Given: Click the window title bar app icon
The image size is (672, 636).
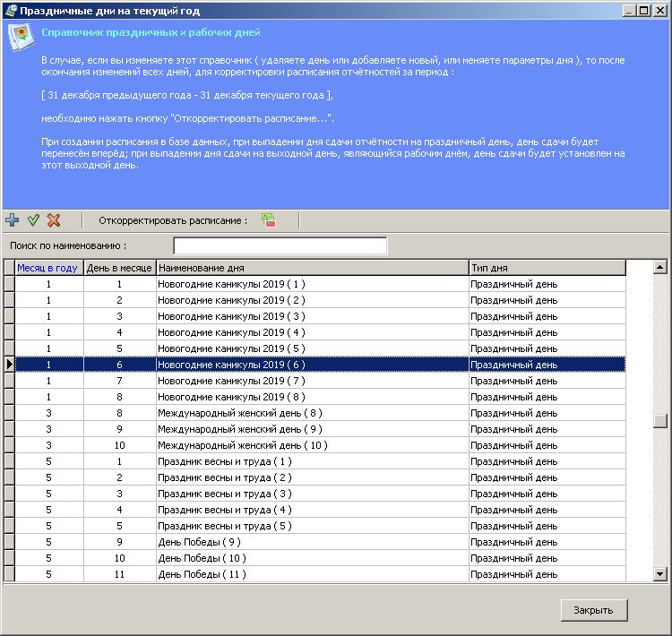Looking at the screenshot, I should [x=10, y=11].
